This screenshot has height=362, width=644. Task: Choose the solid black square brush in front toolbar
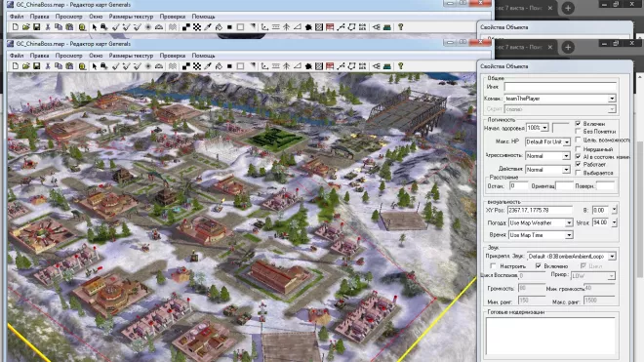229,66
